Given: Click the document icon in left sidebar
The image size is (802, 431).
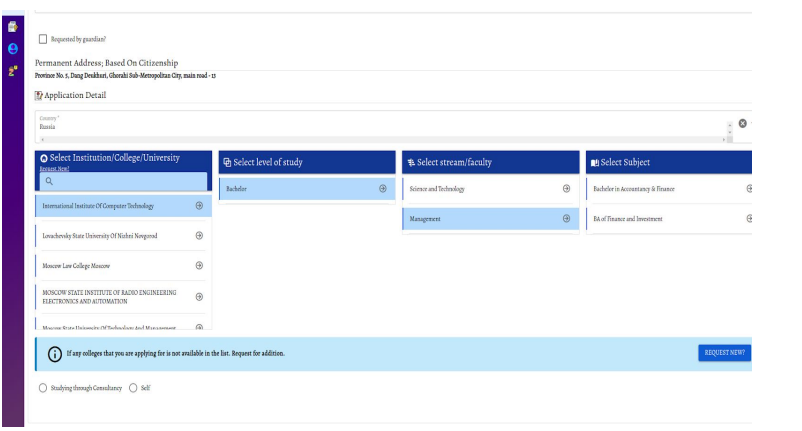Looking at the screenshot, I should (13, 27).
